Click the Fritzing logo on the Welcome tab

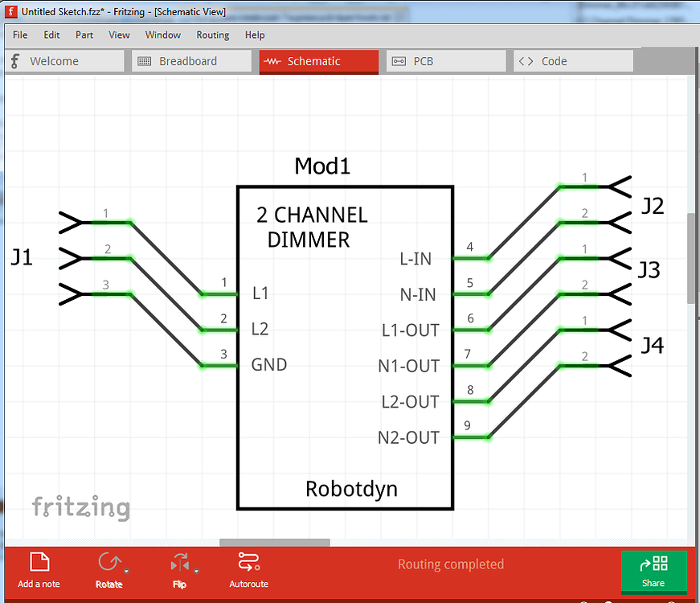(14, 60)
